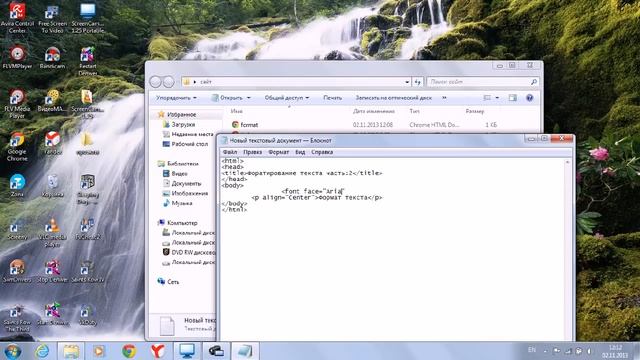Toggle the Explorer preview pane icon
Viewport: 640px width, 360px height.
(513, 98)
